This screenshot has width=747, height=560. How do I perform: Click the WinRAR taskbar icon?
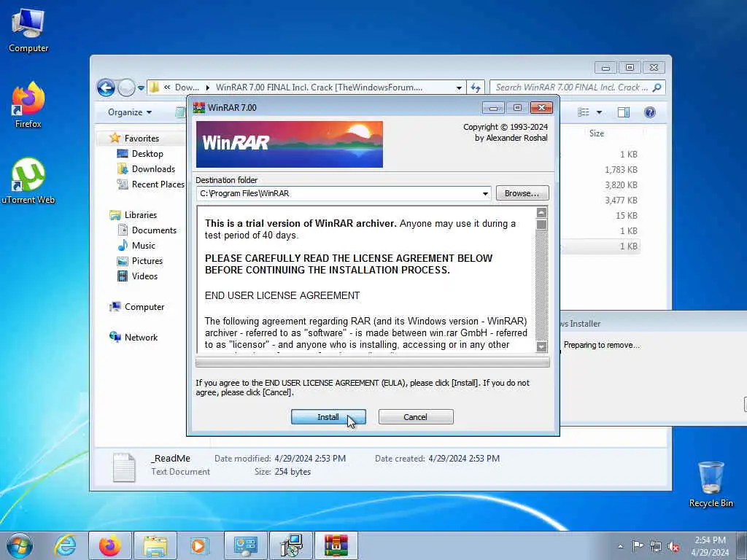[x=336, y=545]
